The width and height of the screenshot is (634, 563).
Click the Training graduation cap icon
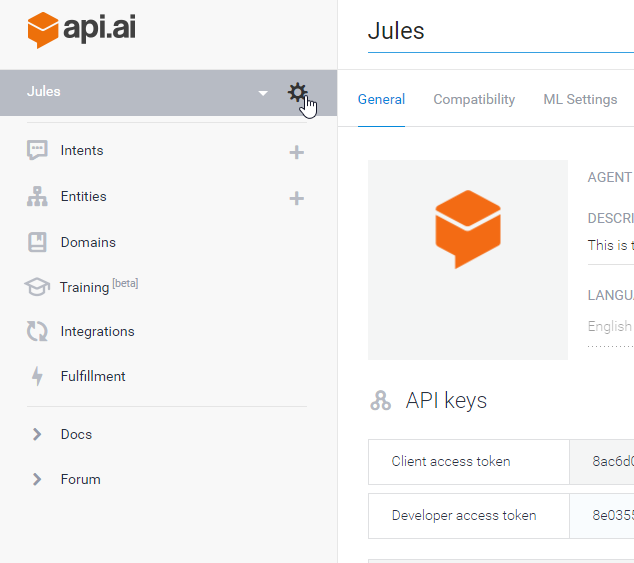tap(37, 287)
